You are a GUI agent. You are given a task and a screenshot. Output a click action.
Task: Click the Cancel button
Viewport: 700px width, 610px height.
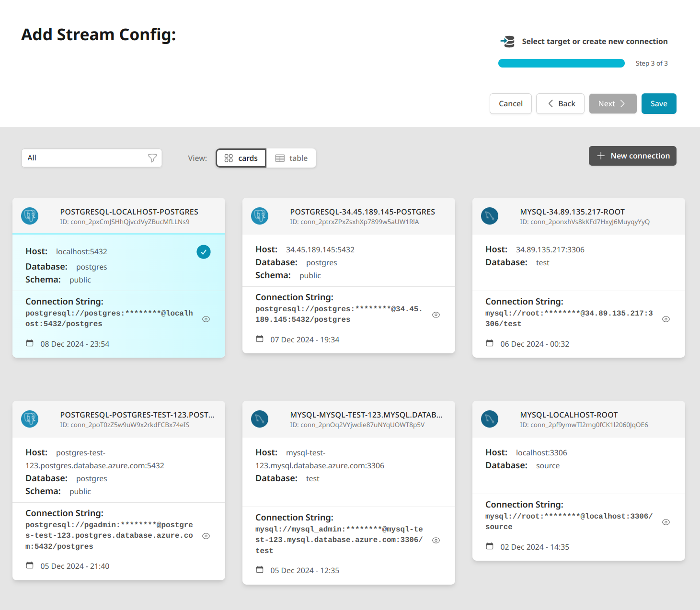coord(511,103)
